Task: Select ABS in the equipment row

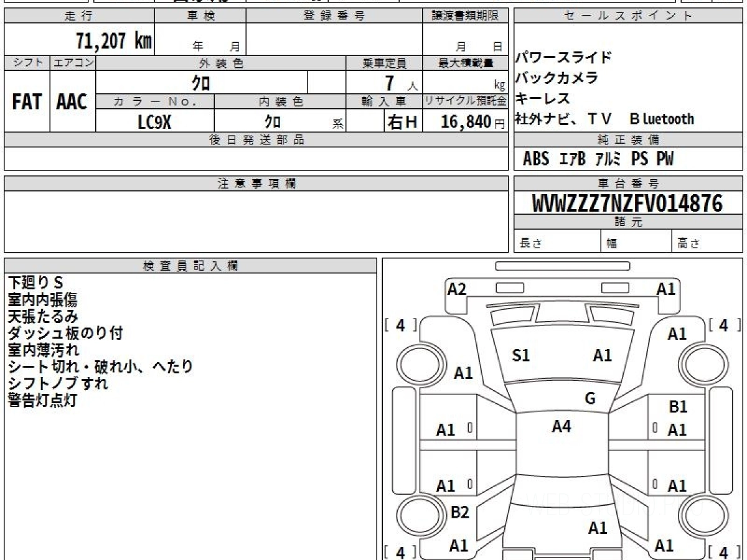Action: (x=536, y=159)
